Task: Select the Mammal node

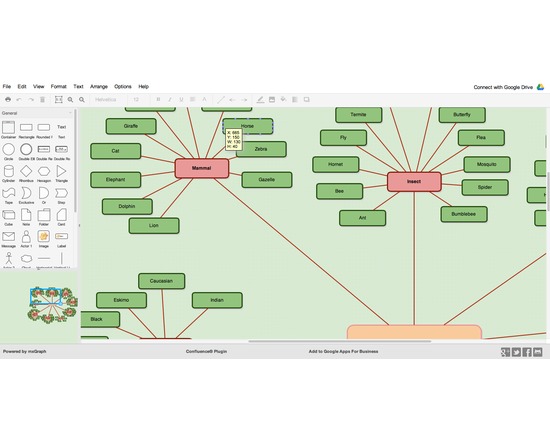Action: coord(202,168)
